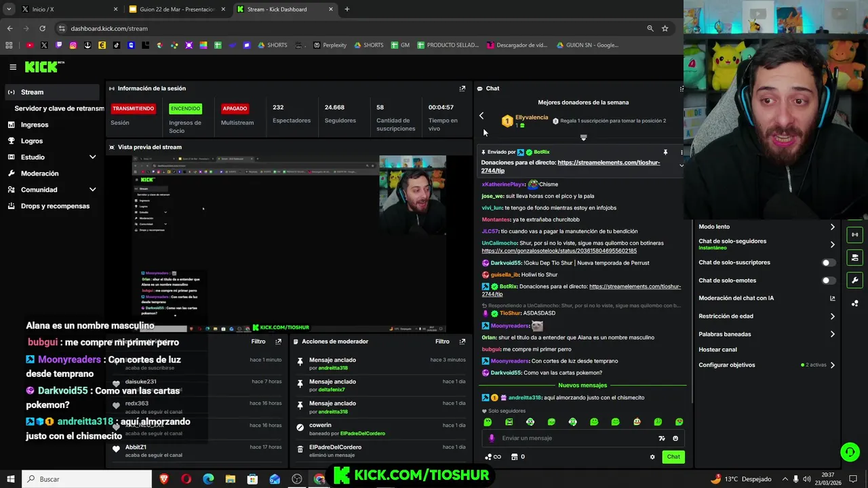The image size is (868, 488).
Task: Open Drops y recompensas in the sidebar
Action: click(52, 206)
